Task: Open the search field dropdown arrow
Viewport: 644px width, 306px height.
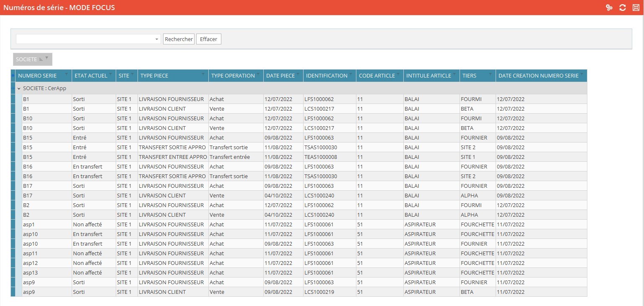Action: (x=157, y=39)
